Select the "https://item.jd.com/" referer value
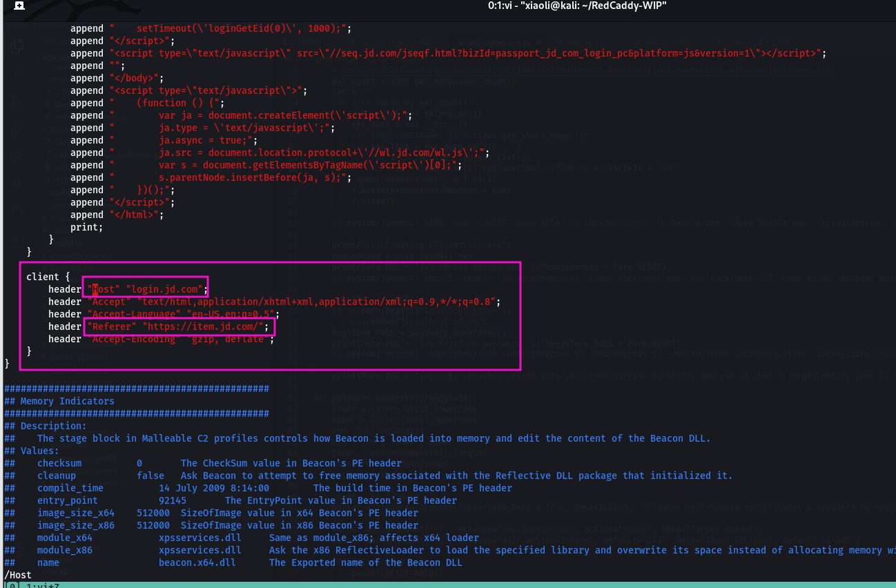 click(x=203, y=326)
